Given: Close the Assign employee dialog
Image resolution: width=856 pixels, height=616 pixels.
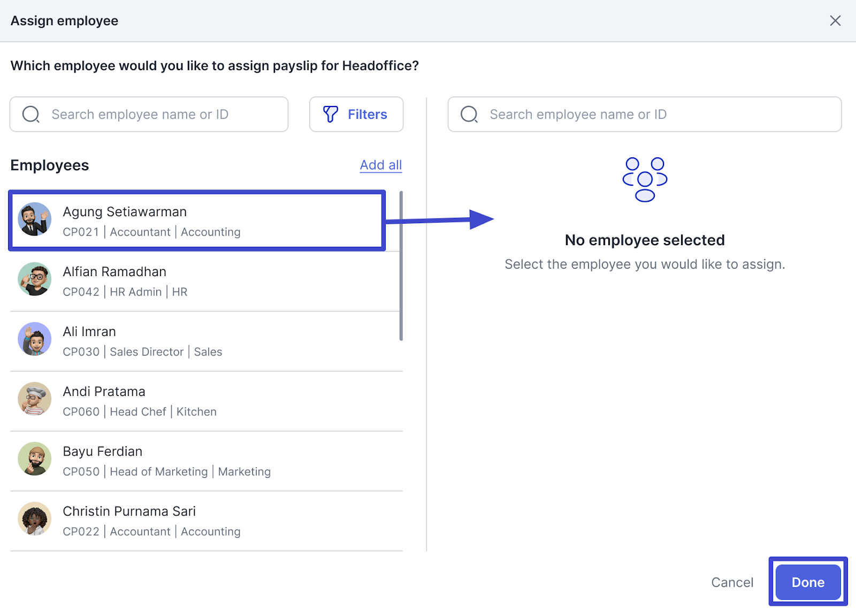Looking at the screenshot, I should click(835, 21).
